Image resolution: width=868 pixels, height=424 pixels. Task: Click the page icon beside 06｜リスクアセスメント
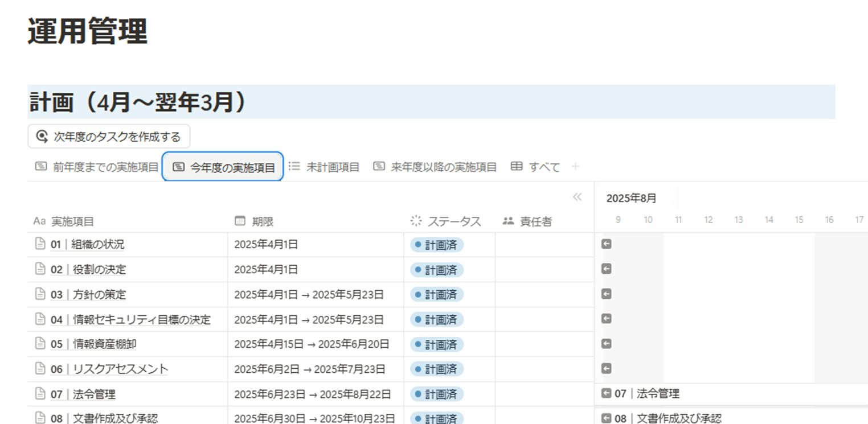[40, 369]
